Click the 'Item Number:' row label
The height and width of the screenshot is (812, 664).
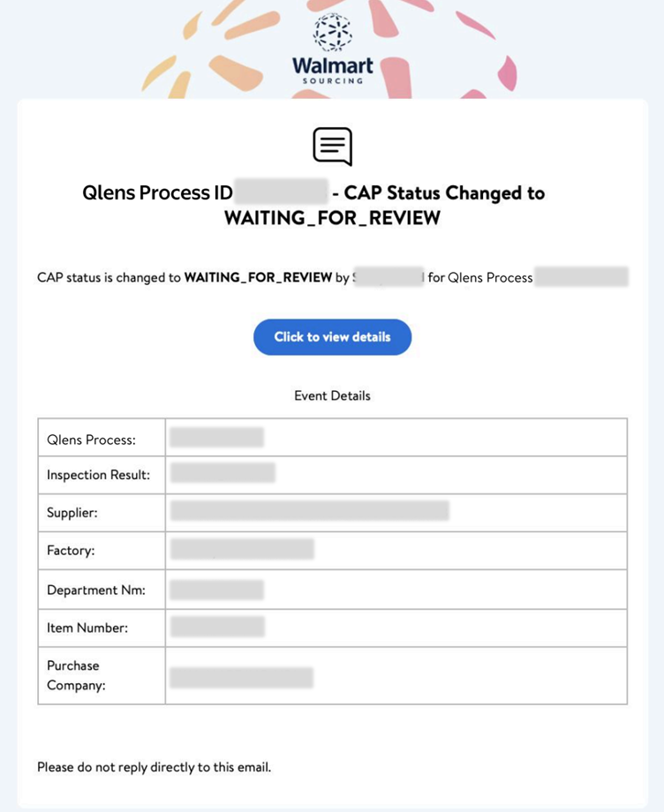[x=87, y=628]
